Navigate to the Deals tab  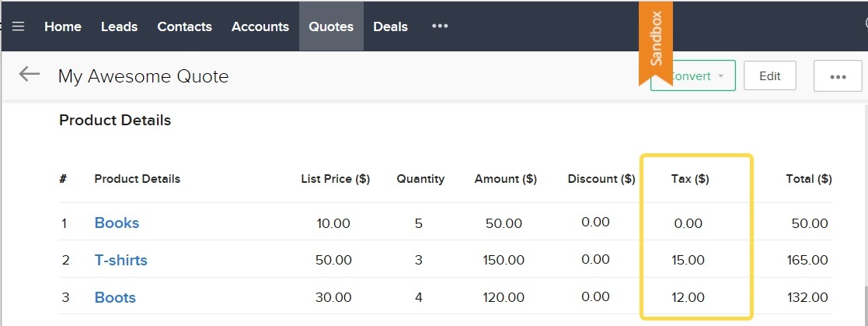[x=390, y=26]
